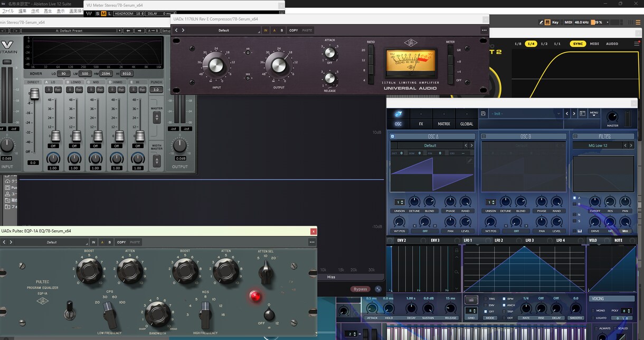Viewport: 644px width, 340px height.
Task: Open the Serum MENU dropdown
Action: coord(594,113)
